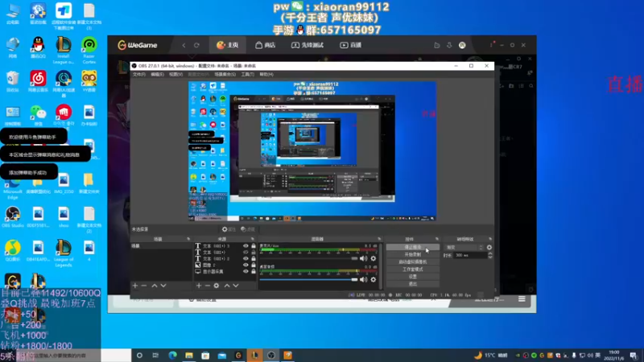This screenshot has height=362, width=644.
Task: Open source properties gear in Sources panel
Action: click(217, 286)
